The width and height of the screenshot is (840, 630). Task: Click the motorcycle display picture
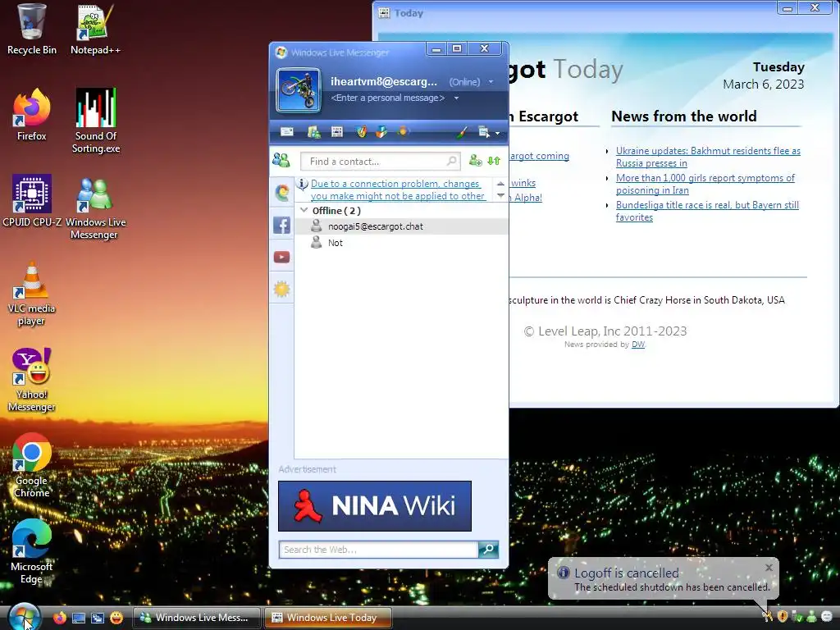(x=299, y=90)
